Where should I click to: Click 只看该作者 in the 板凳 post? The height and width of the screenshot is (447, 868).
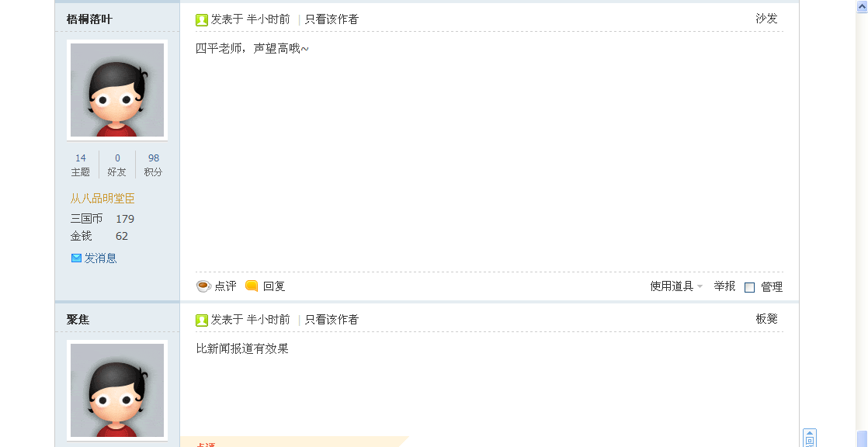point(332,319)
